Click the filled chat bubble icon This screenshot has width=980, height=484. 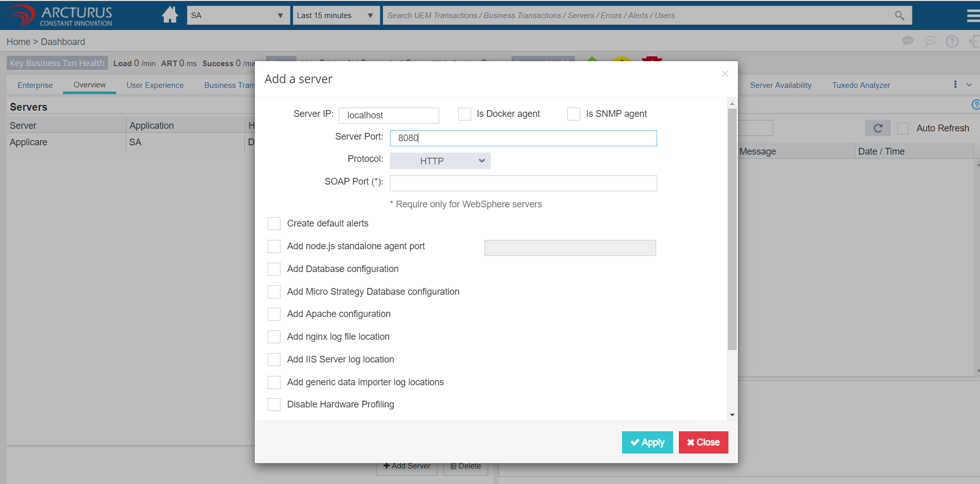tap(908, 41)
